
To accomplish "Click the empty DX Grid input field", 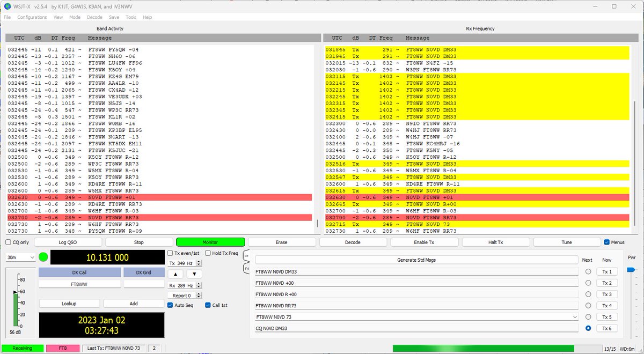I will [144, 284].
